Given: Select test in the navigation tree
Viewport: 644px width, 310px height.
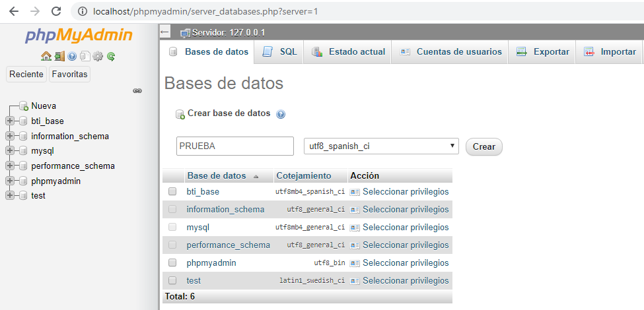Looking at the screenshot, I should (38, 196).
